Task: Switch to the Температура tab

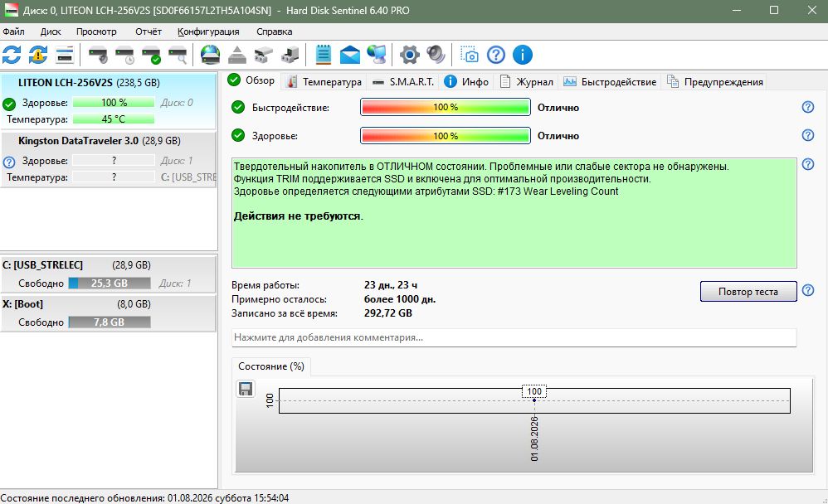Action: (x=324, y=82)
